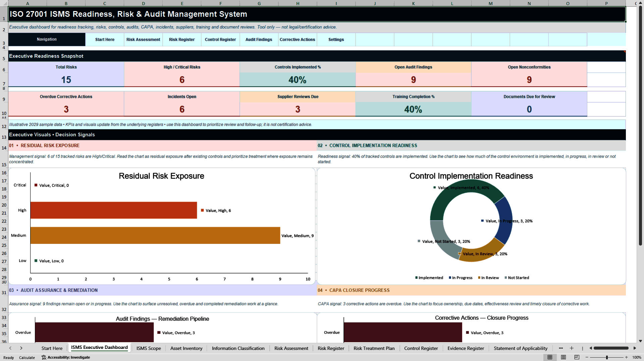The width and height of the screenshot is (644, 361).
Task: Select the Total Risks value 15
Action: 66,80
